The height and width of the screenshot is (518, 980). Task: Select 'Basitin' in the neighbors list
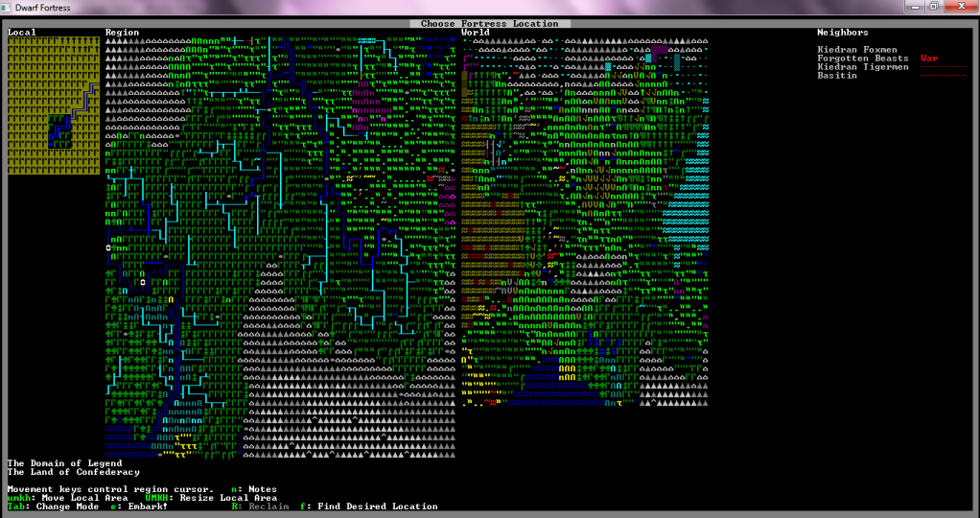click(x=837, y=76)
